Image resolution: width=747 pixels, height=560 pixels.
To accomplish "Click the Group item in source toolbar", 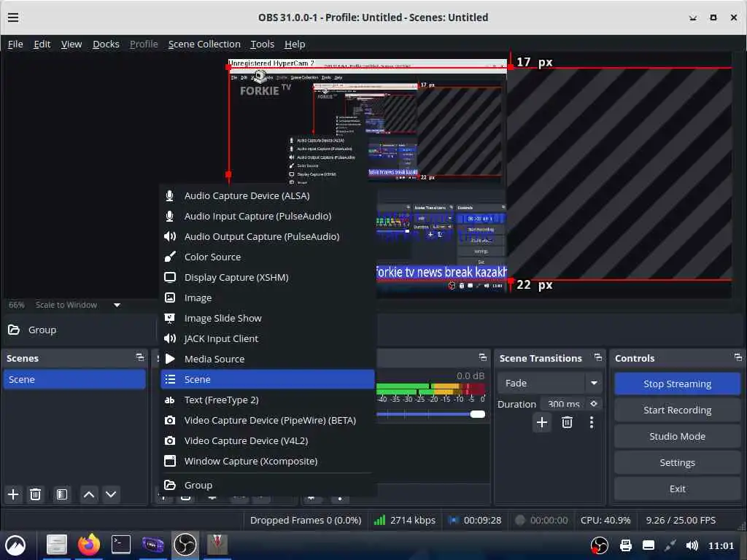I will coord(32,330).
